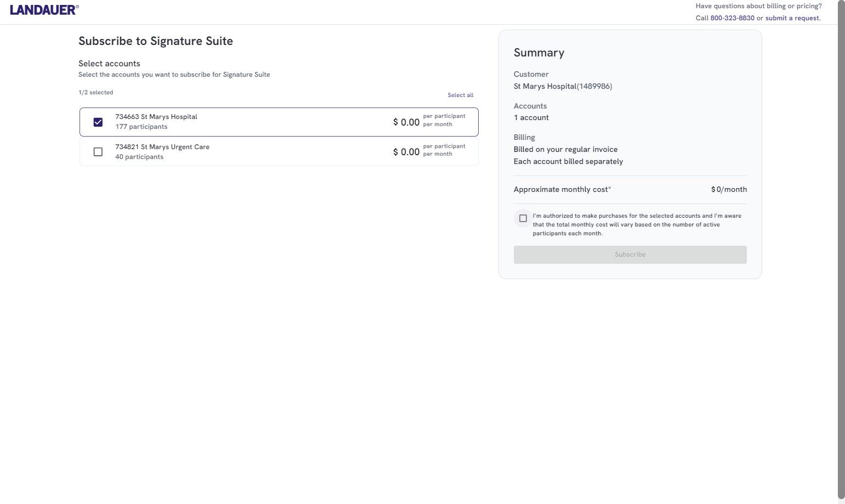
Task: Click the $0/month approximate cost value
Action: [x=729, y=190]
